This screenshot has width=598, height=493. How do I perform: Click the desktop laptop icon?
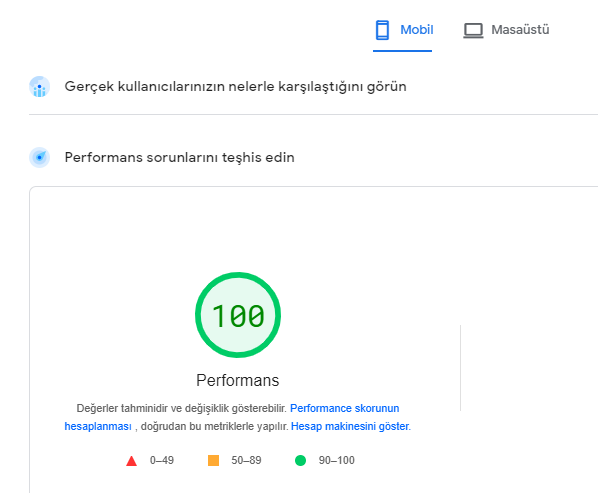click(x=473, y=31)
